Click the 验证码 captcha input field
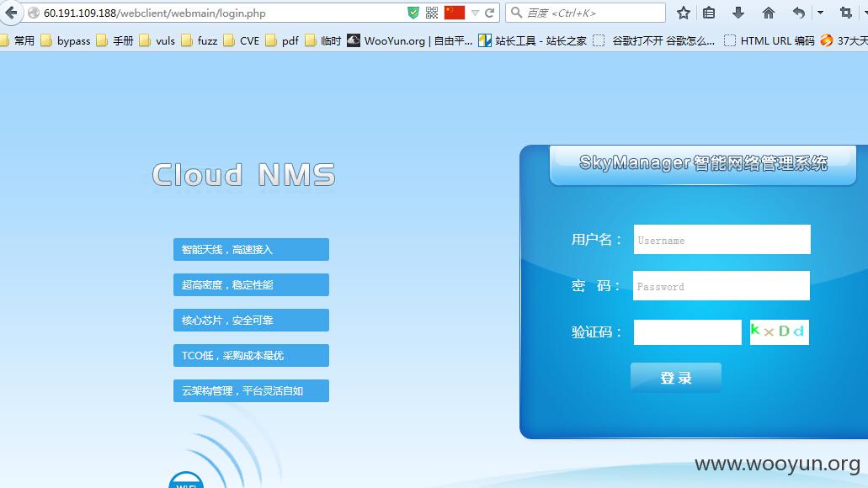The image size is (868, 488). click(688, 332)
